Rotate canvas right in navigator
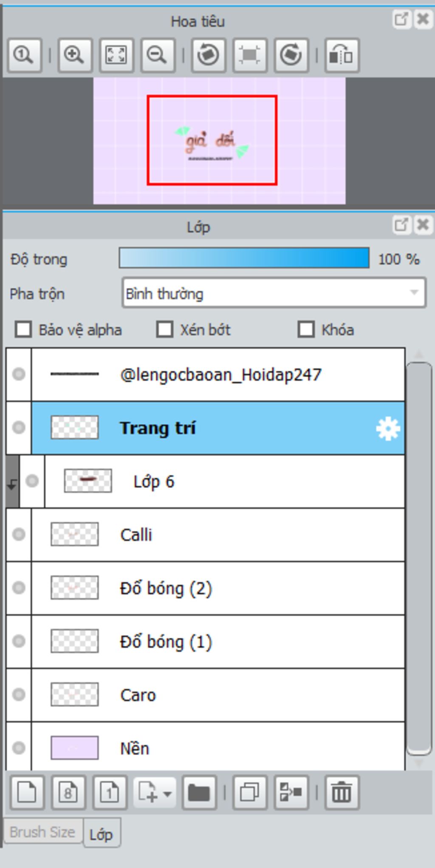Screen dimensions: 435x868 coord(291,55)
